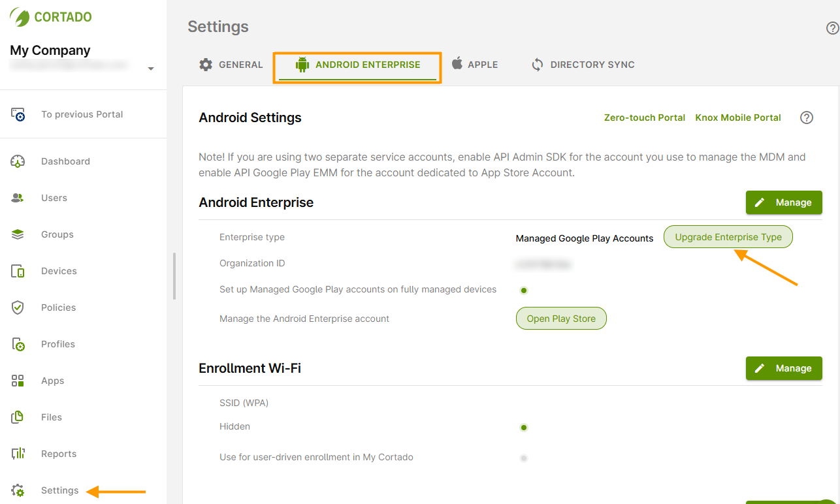Go to To previous Portal link
The height and width of the screenshot is (504, 840).
coord(82,114)
